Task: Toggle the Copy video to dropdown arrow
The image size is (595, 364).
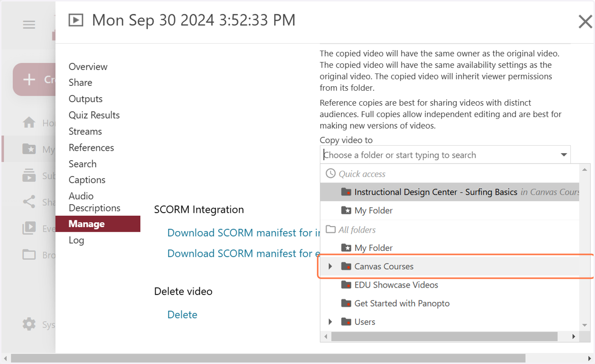Action: [x=564, y=155]
